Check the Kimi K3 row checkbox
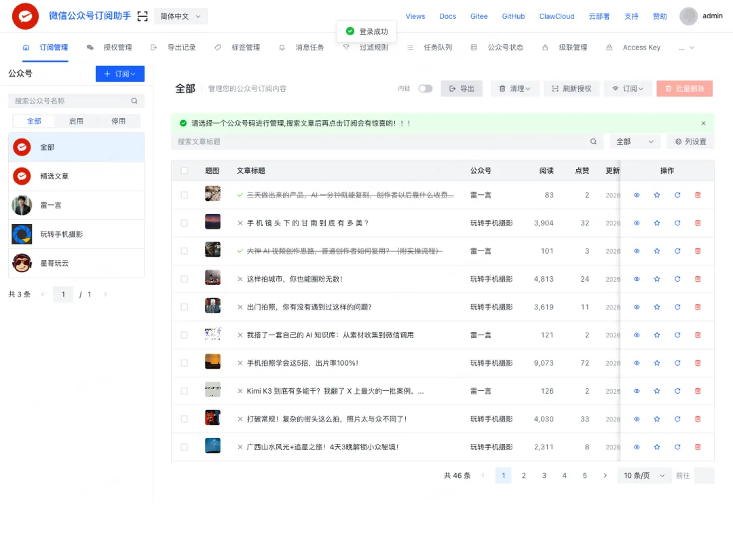The height and width of the screenshot is (560, 733). point(184,391)
